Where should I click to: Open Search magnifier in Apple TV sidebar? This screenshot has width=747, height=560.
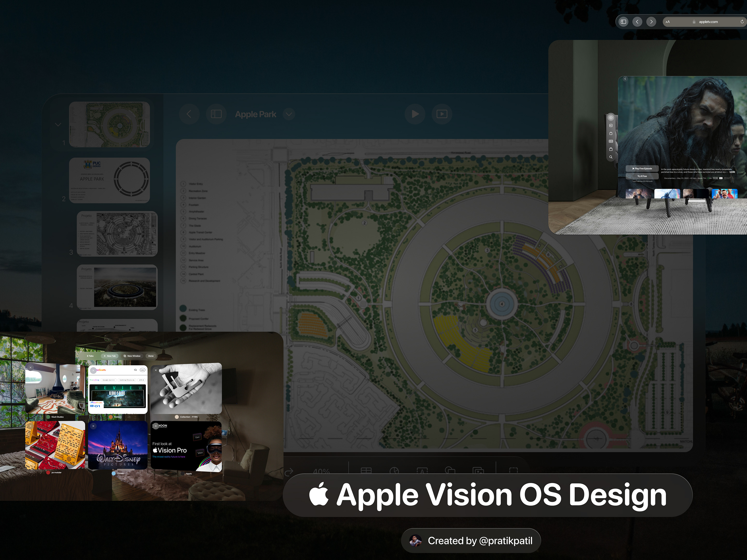pyautogui.click(x=611, y=157)
